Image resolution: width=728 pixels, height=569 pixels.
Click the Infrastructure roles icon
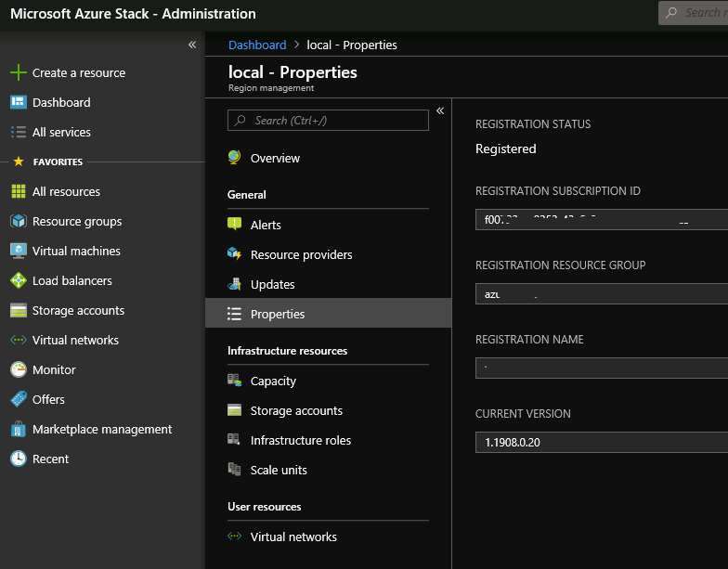click(234, 439)
